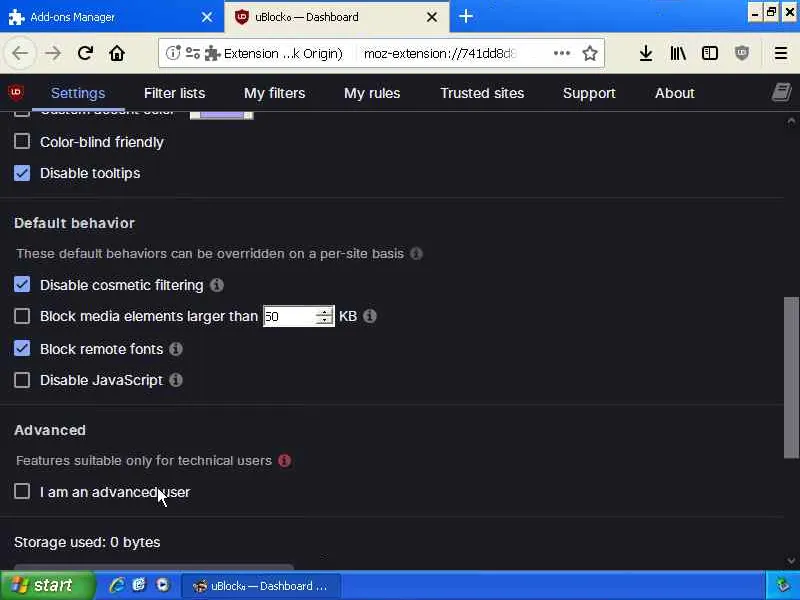Toggle the sidebar view icon

[x=710, y=53]
